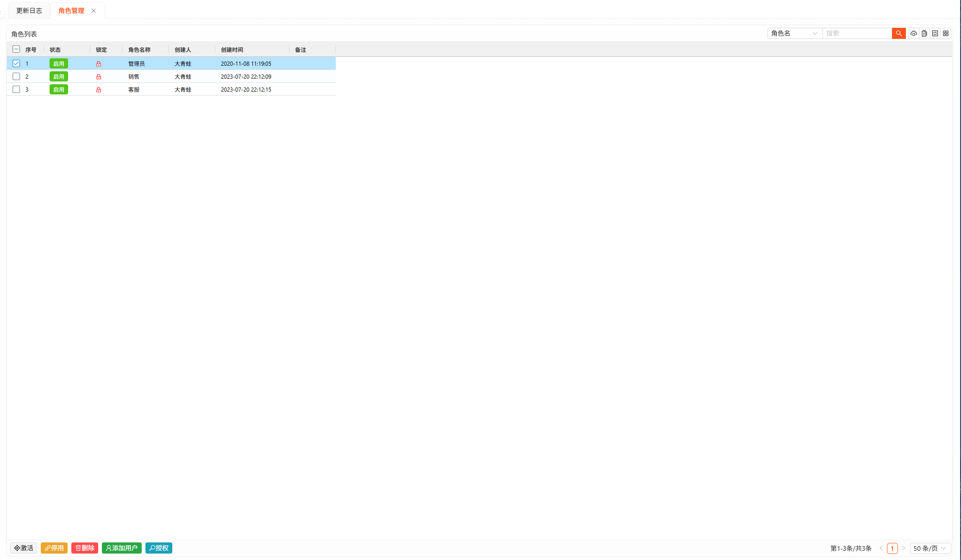Click the 添加用户 button

(x=122, y=548)
